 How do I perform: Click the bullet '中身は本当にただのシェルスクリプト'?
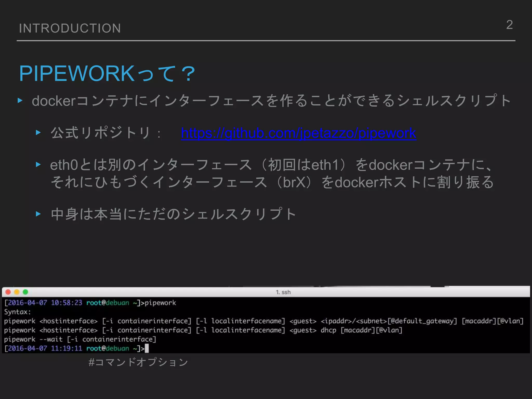click(174, 214)
